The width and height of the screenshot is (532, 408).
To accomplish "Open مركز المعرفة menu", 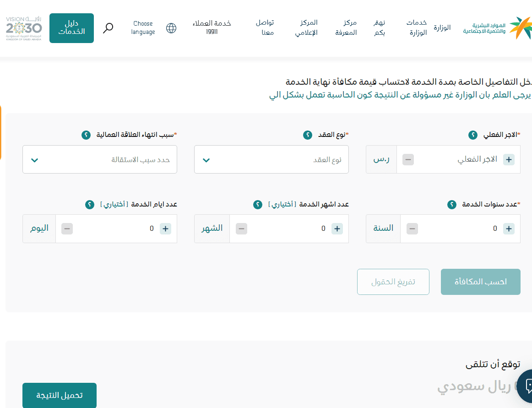I will tap(346, 28).
